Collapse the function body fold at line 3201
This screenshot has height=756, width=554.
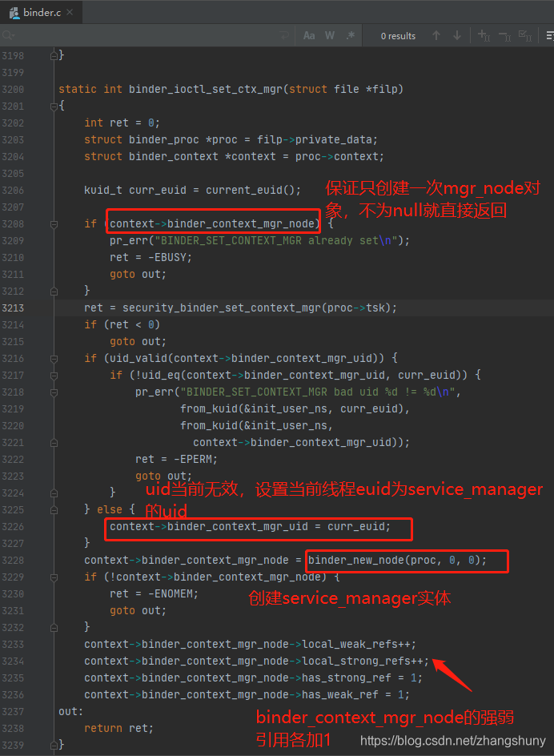(x=54, y=107)
